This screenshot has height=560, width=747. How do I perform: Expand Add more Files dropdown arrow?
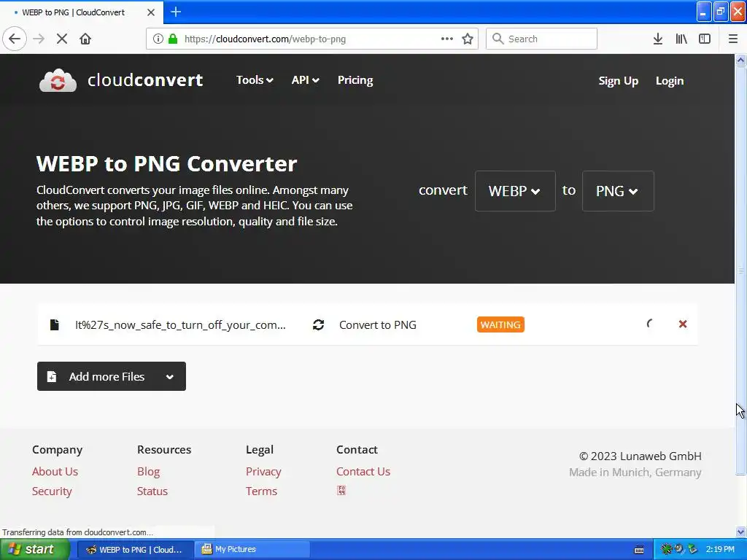169,377
